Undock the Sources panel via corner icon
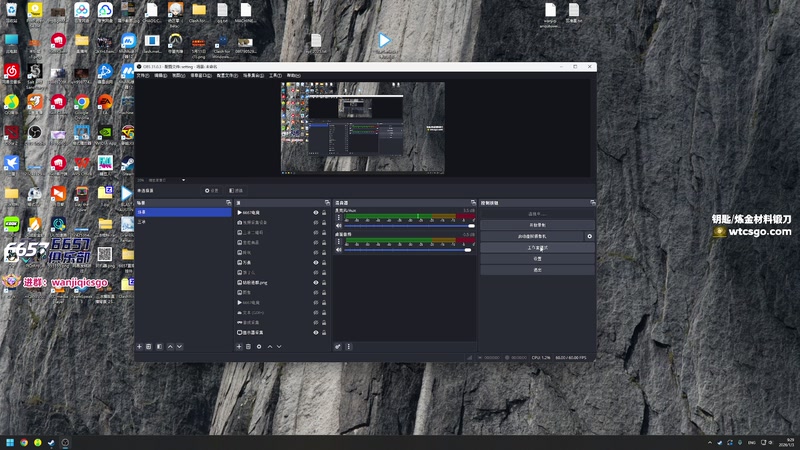Image resolution: width=800 pixels, height=450 pixels. [326, 202]
